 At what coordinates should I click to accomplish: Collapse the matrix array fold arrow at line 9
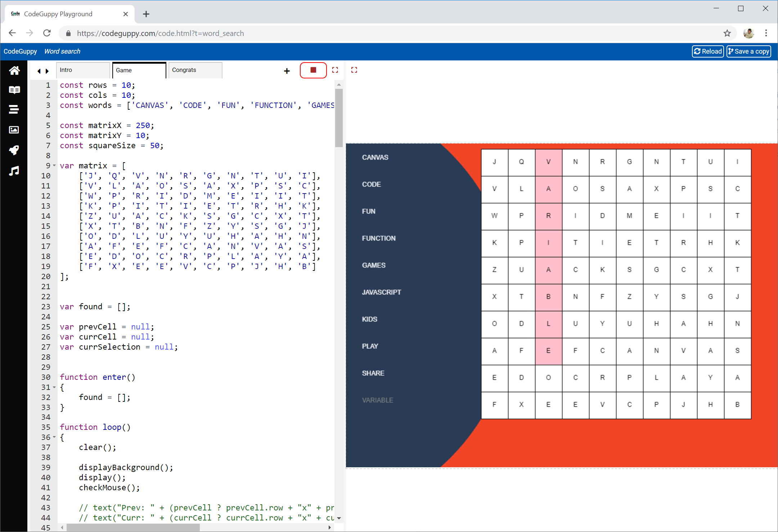pos(54,165)
